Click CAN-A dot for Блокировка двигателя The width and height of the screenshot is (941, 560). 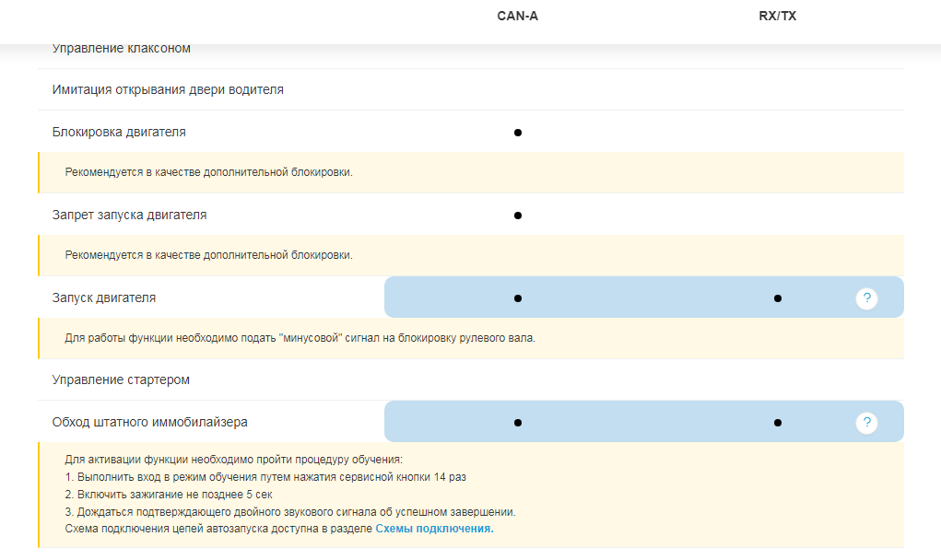click(x=518, y=133)
